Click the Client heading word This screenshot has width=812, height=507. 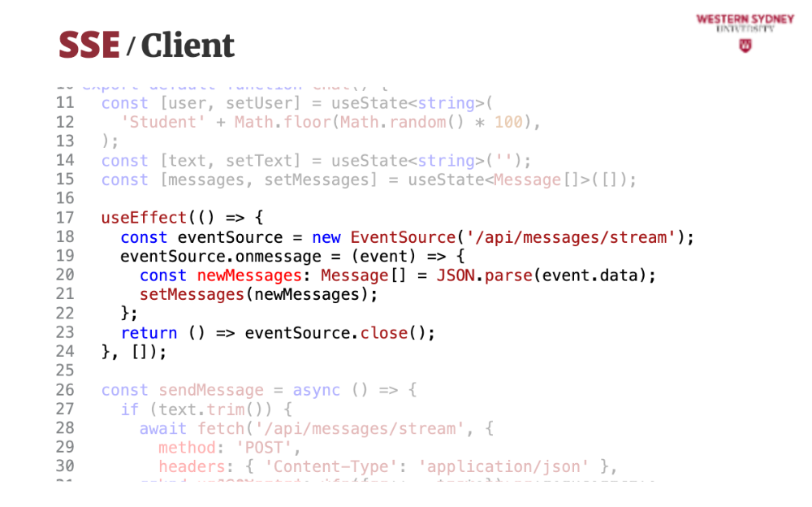[x=188, y=46]
